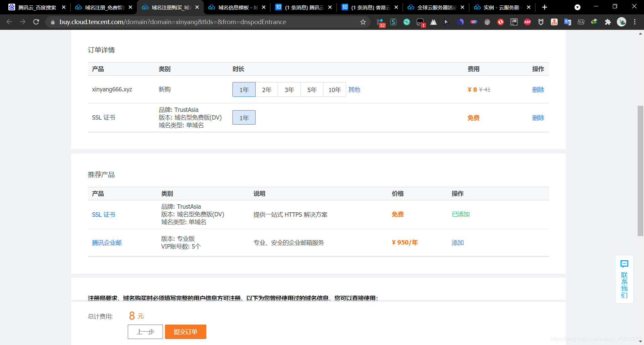Go back with the 上一步 button

tap(145, 332)
